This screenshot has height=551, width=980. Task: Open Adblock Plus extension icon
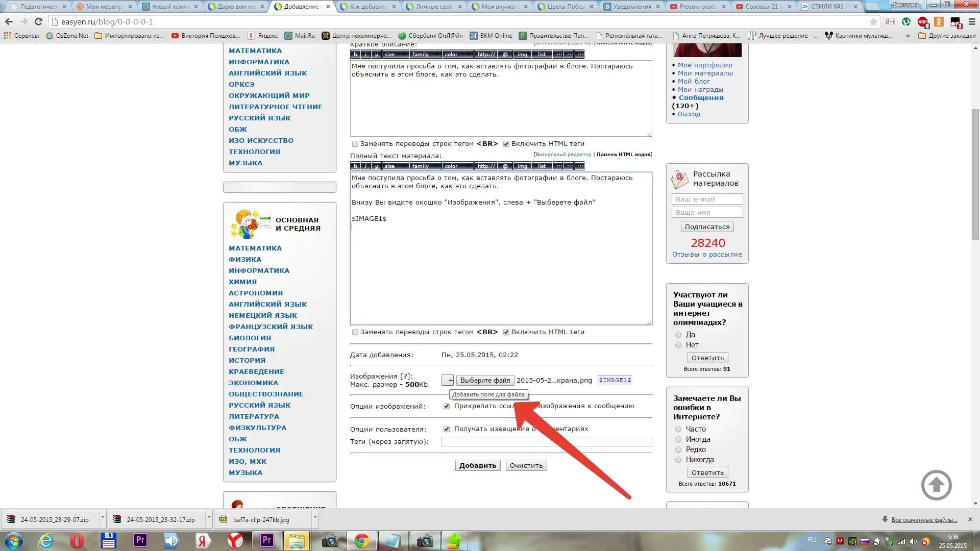[922, 22]
